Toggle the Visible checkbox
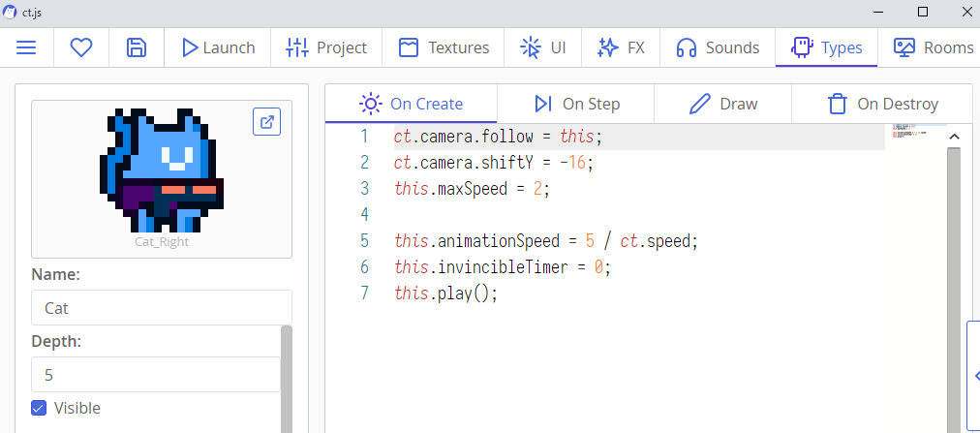The image size is (980, 433). click(x=39, y=409)
